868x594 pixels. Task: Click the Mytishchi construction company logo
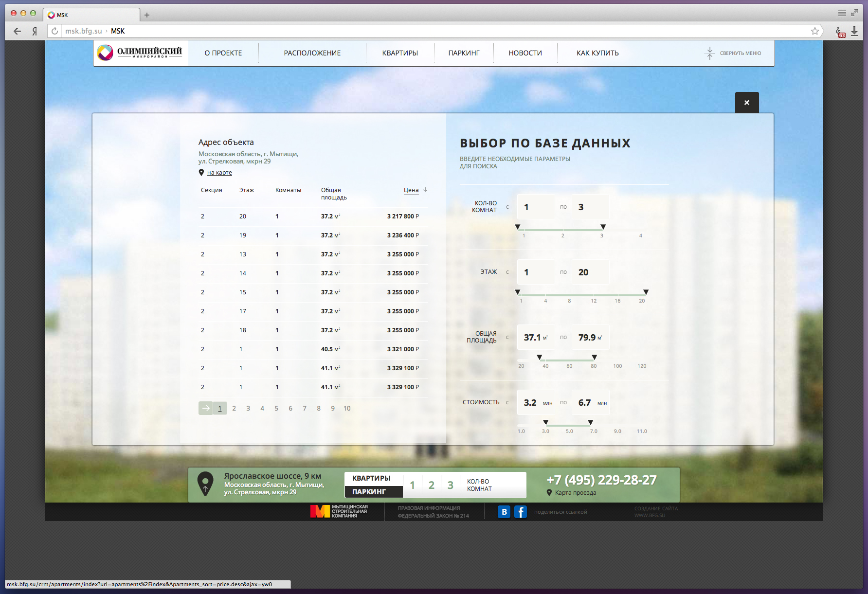point(339,511)
